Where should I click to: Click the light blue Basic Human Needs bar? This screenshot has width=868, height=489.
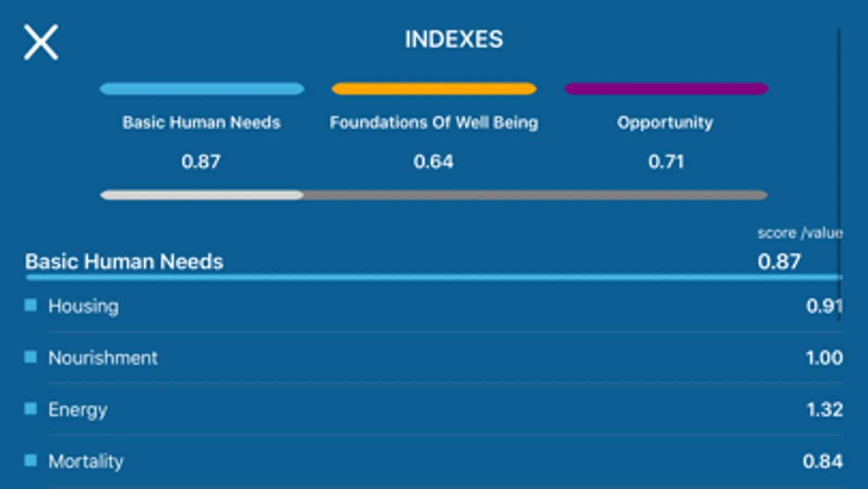(202, 89)
